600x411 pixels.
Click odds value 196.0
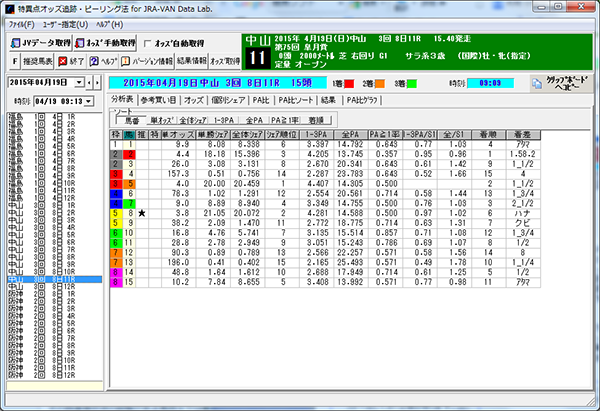[x=178, y=263]
